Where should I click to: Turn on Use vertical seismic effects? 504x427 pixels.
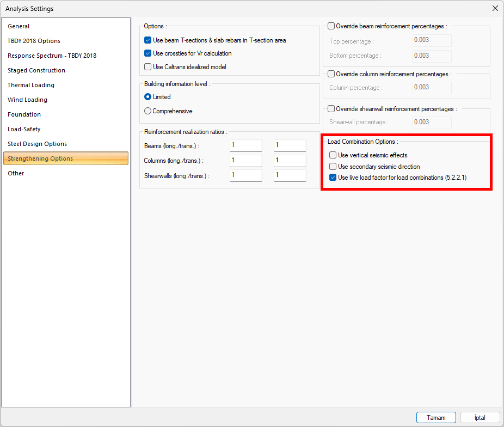333,155
